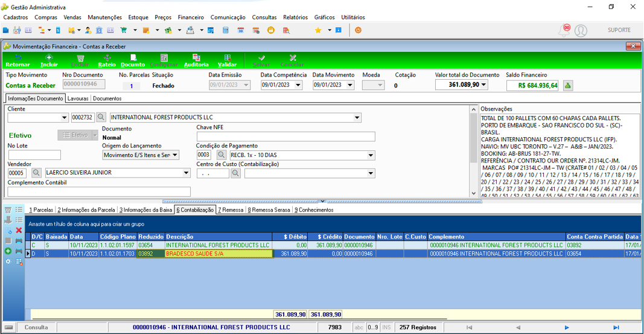Click into the No Lote field
The height and width of the screenshot is (334, 644).
34,155
